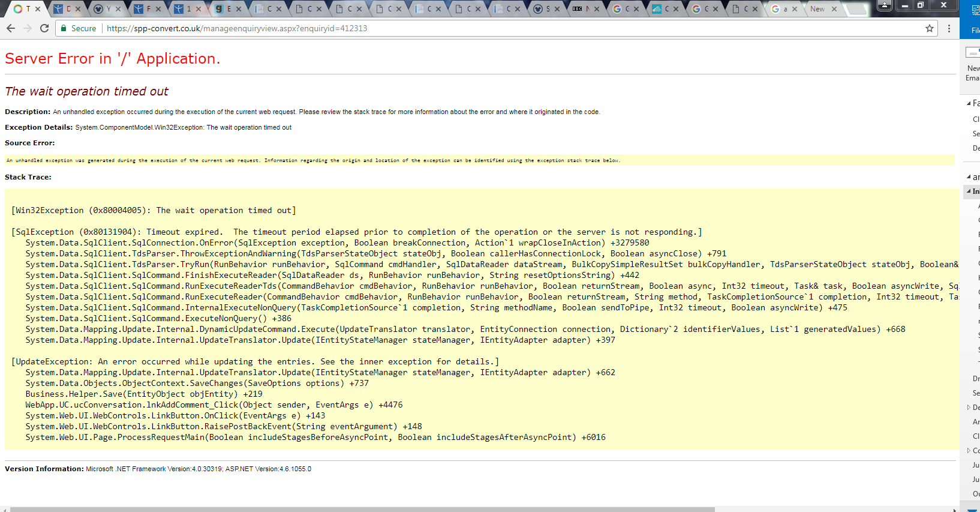Screen dimensions: 980x512
Task: Click the 'Stack Trace:' label
Action: pos(28,177)
